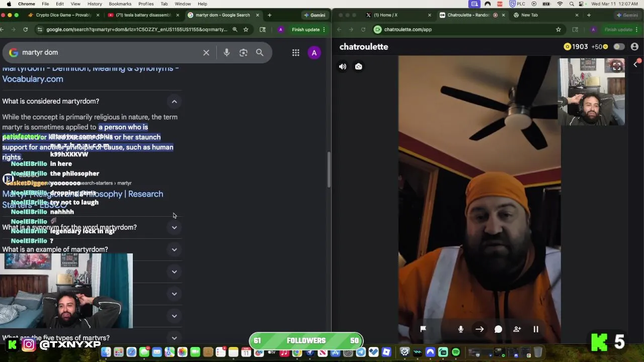Viewport: 644px width, 362px height.
Task: Toggle the switch beside the coin balance
Action: [619, 47]
